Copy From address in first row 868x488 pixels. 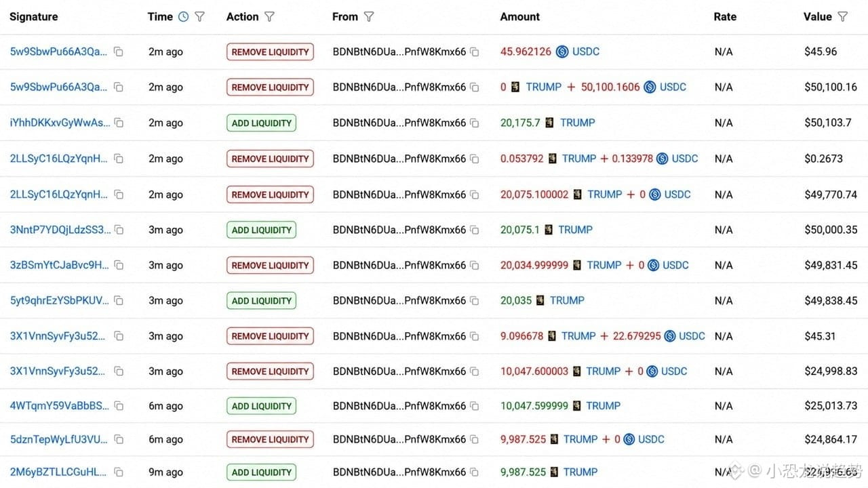click(475, 52)
